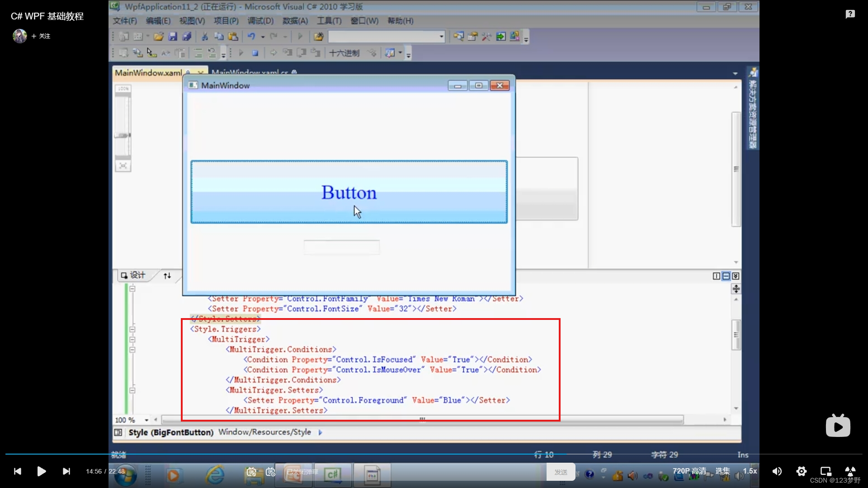Open the uploader avatar

19,36
